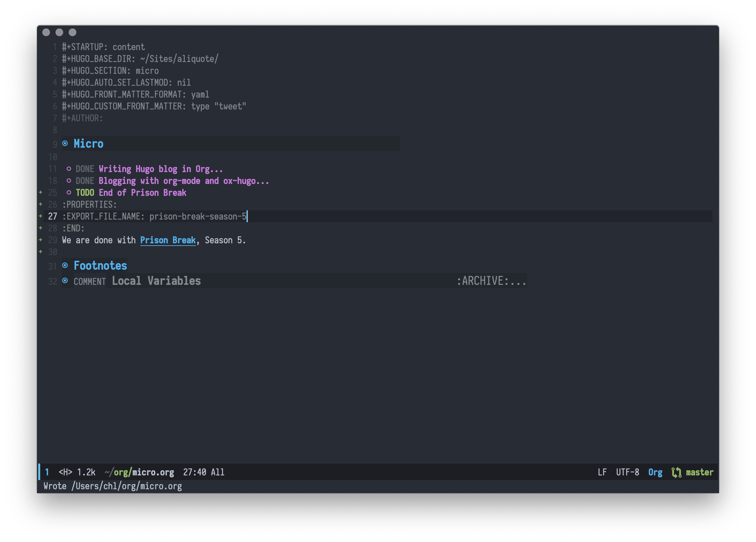Toggle DONE keyword on Blogging with org-mode entry
The height and width of the screenshot is (542, 756).
[x=85, y=181]
